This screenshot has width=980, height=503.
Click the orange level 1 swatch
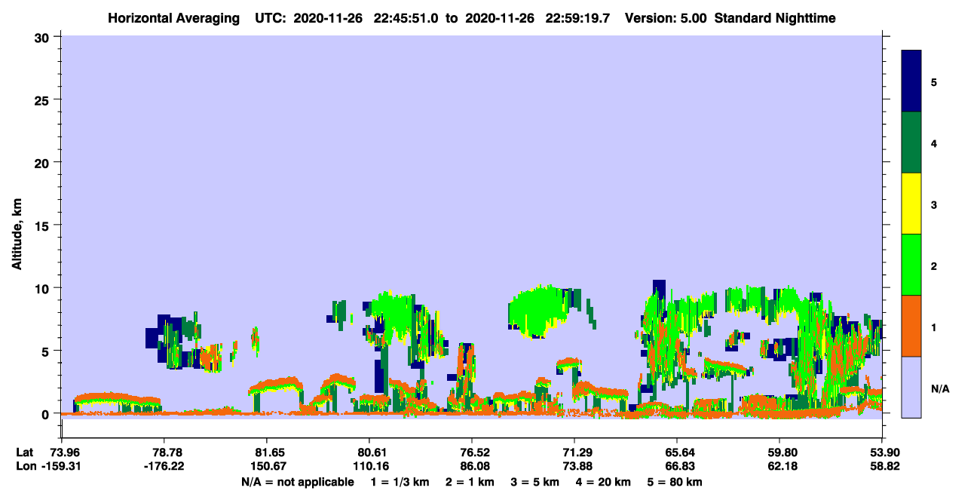coord(911,326)
